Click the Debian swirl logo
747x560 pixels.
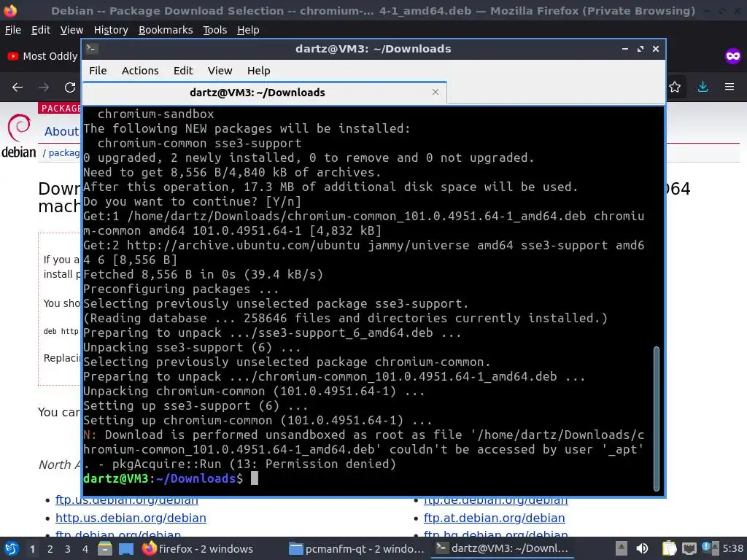coord(19,128)
